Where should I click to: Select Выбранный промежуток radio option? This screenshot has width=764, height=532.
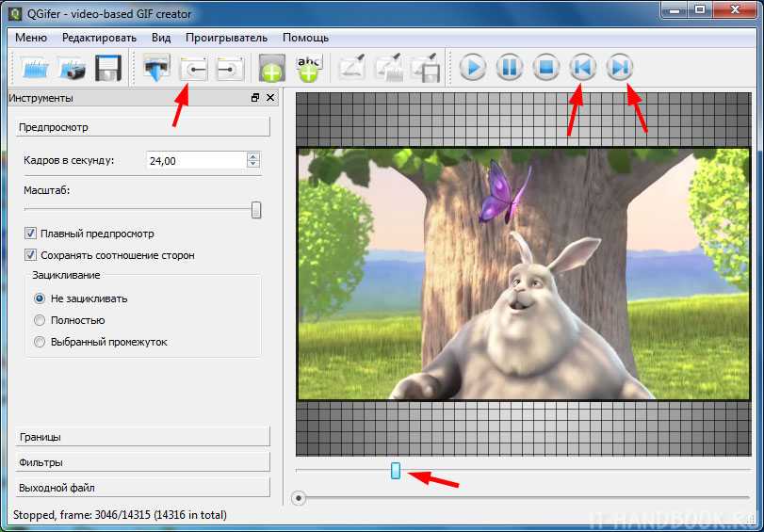coord(40,342)
